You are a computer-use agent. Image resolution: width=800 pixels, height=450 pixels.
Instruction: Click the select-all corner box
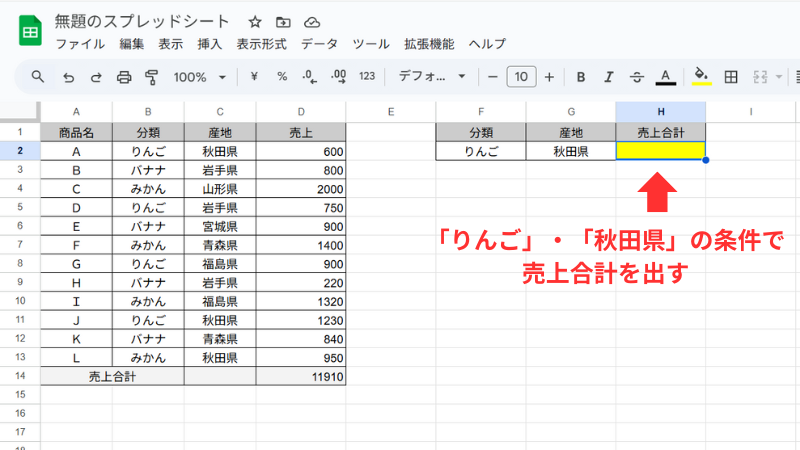click(x=20, y=112)
